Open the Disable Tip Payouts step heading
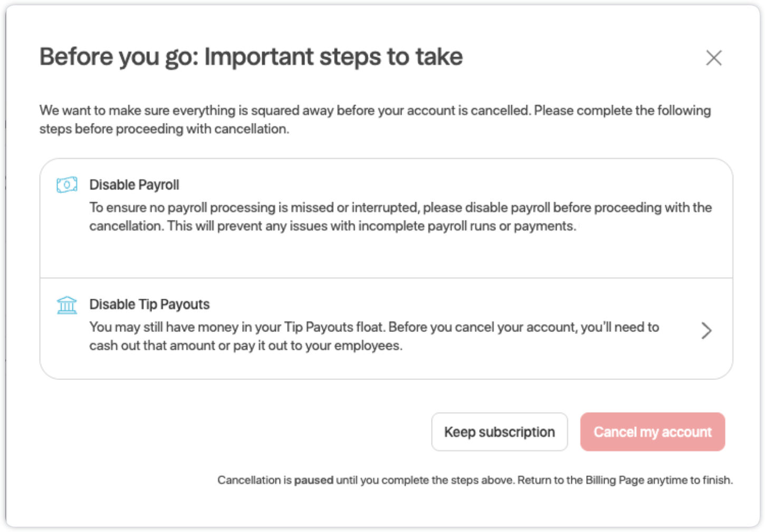 tap(149, 305)
